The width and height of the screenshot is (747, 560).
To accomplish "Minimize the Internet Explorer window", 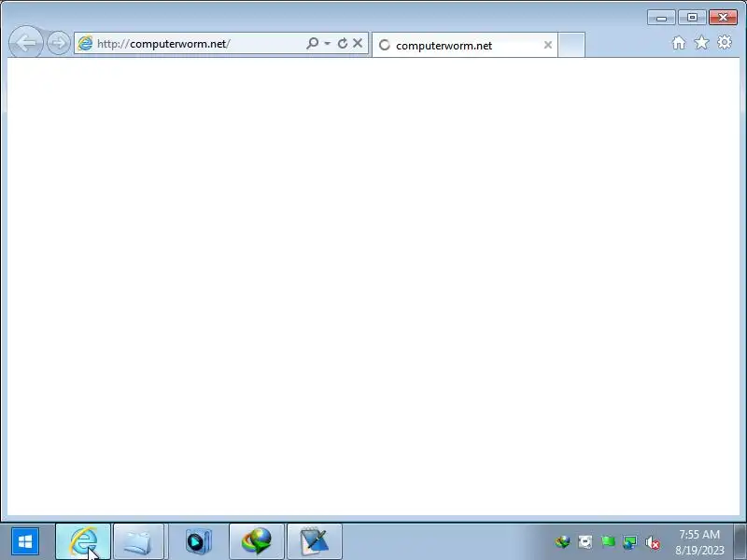I will click(x=661, y=18).
